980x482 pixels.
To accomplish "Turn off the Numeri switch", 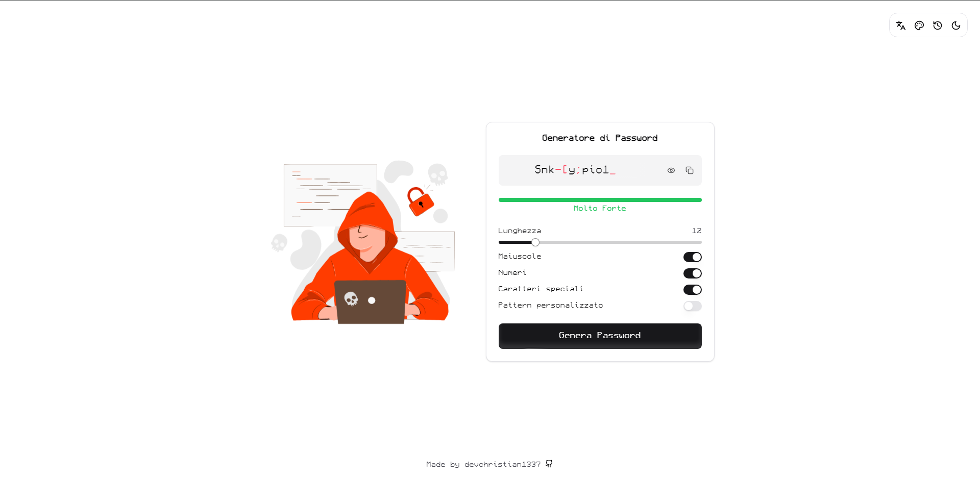I will [693, 273].
